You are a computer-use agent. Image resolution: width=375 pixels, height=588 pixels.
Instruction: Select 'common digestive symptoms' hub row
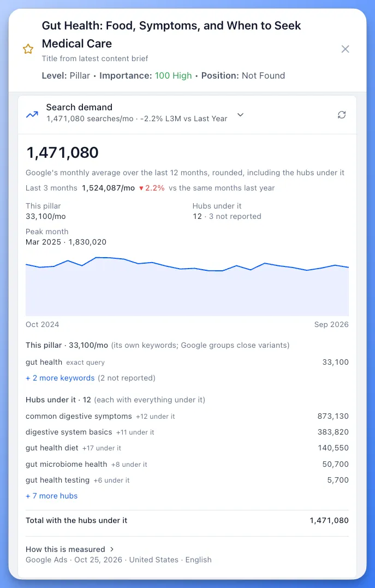[187, 416]
